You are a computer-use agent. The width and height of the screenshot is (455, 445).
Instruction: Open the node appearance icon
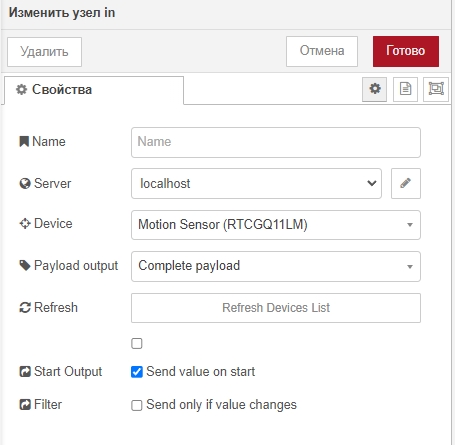436,89
